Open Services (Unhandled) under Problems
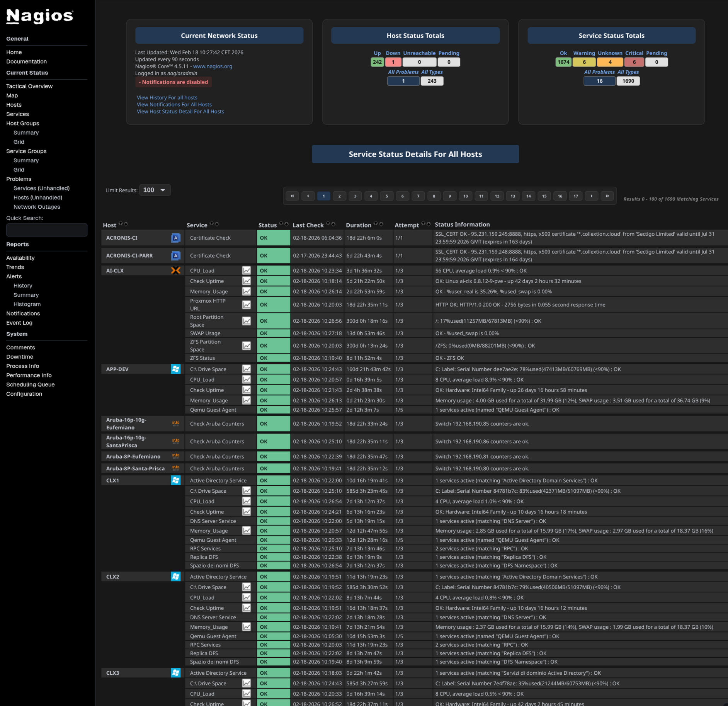The image size is (728, 706). 41,188
